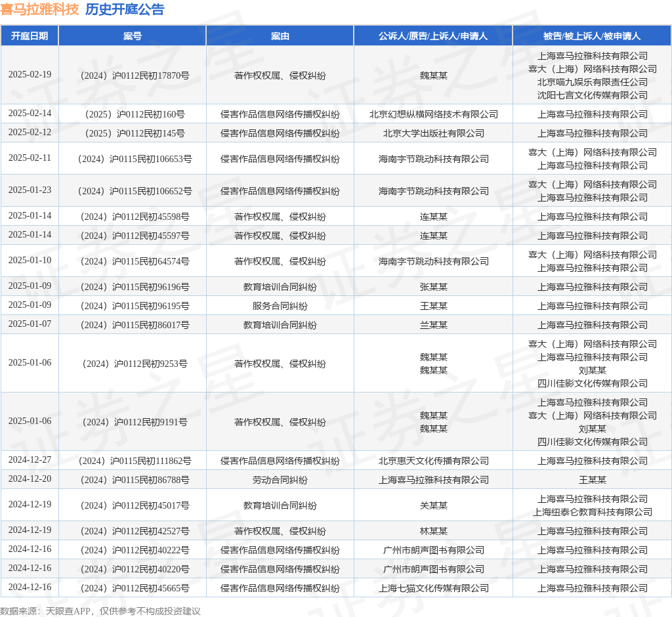Image resolution: width=672 pixels, height=617 pixels.
Task: Click plaintiff 北京惠天文化传播有限公司
Action: click(433, 461)
